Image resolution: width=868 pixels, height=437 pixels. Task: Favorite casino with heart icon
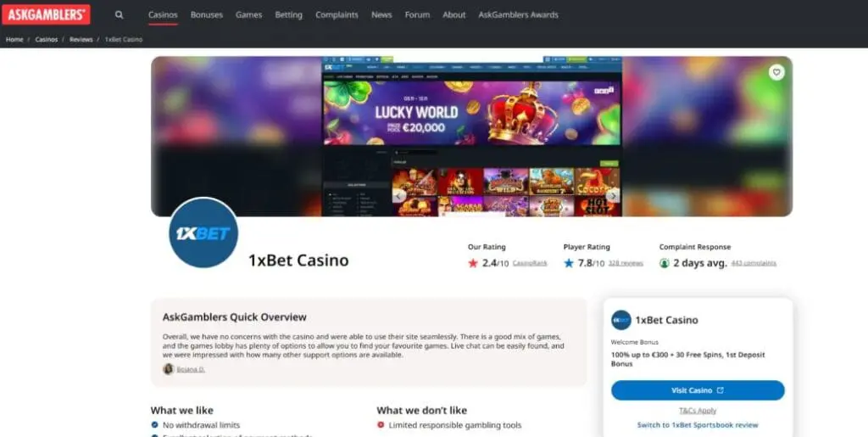click(x=776, y=72)
